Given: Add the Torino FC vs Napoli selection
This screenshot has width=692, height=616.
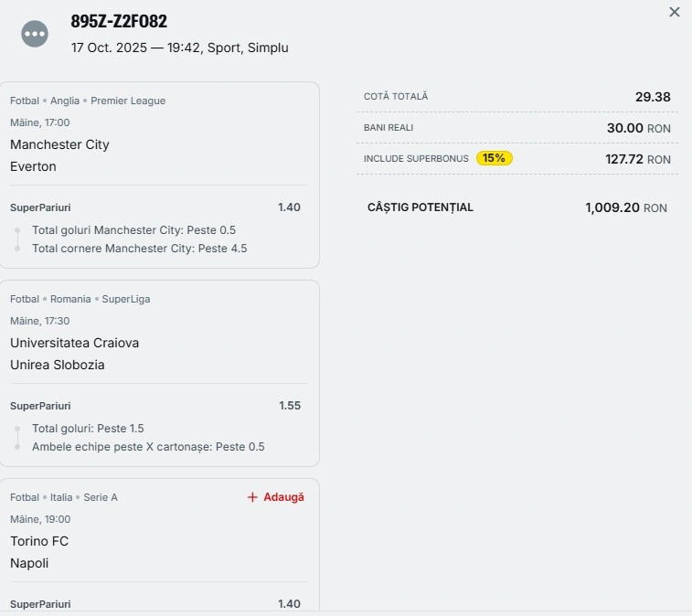Looking at the screenshot, I should pyautogui.click(x=275, y=497).
